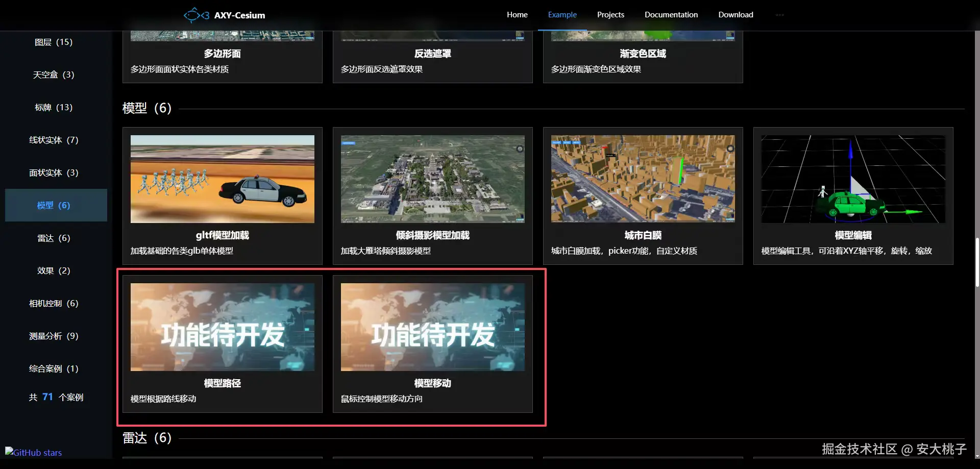Screen dimensions: 980x469
Task: Open the ellipsis more menu in the navbar
Action: coord(779,15)
